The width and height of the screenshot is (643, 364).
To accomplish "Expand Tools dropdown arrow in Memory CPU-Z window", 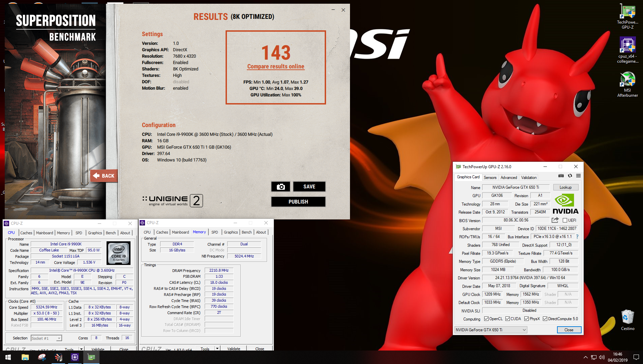I will (217, 348).
